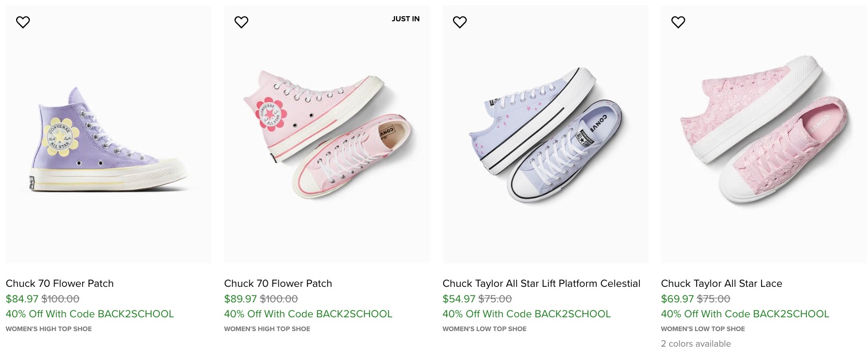Image resolution: width=868 pixels, height=361 pixels.
Task: Click the $89.97 sale price
Action: pos(240,299)
